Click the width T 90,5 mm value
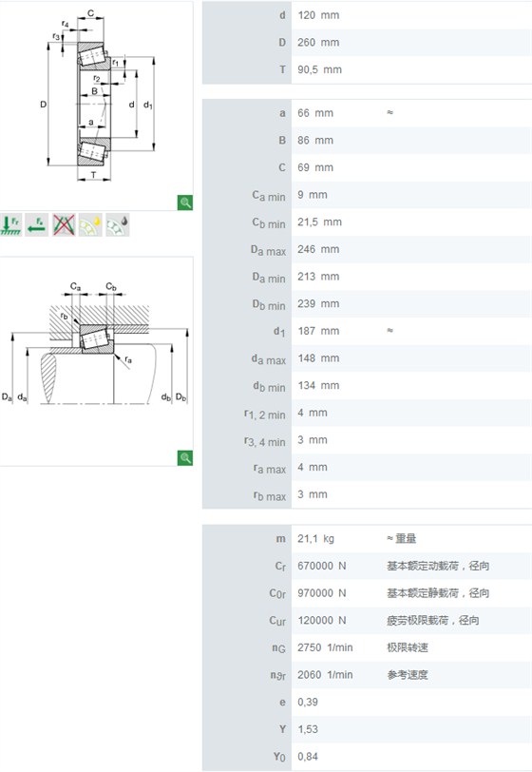The height and width of the screenshot is (772, 532). click(x=319, y=70)
